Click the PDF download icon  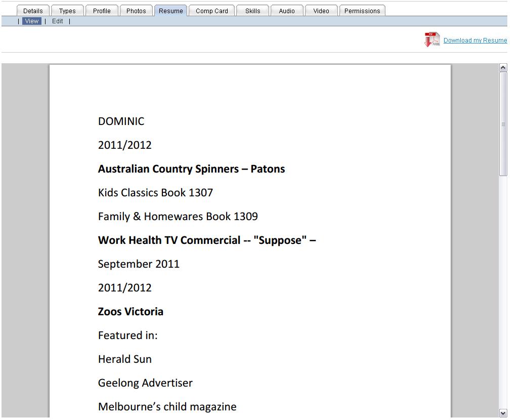pos(432,39)
